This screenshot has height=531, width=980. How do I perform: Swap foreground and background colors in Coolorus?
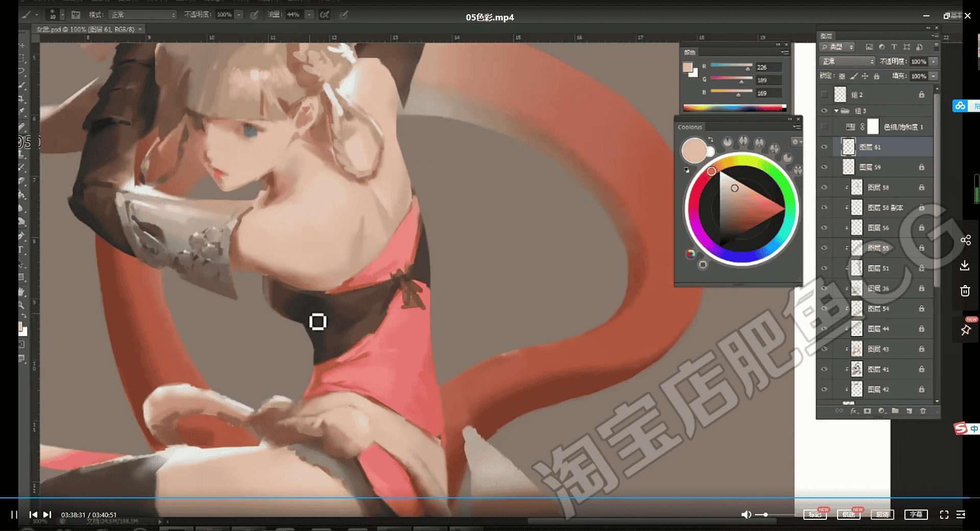tap(710, 139)
